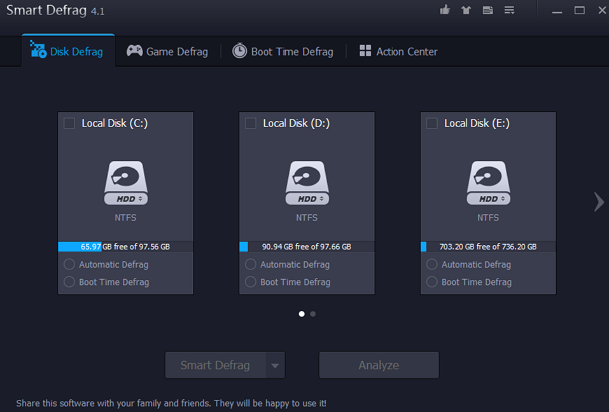Click the Disk Defrag tab icon

38,49
